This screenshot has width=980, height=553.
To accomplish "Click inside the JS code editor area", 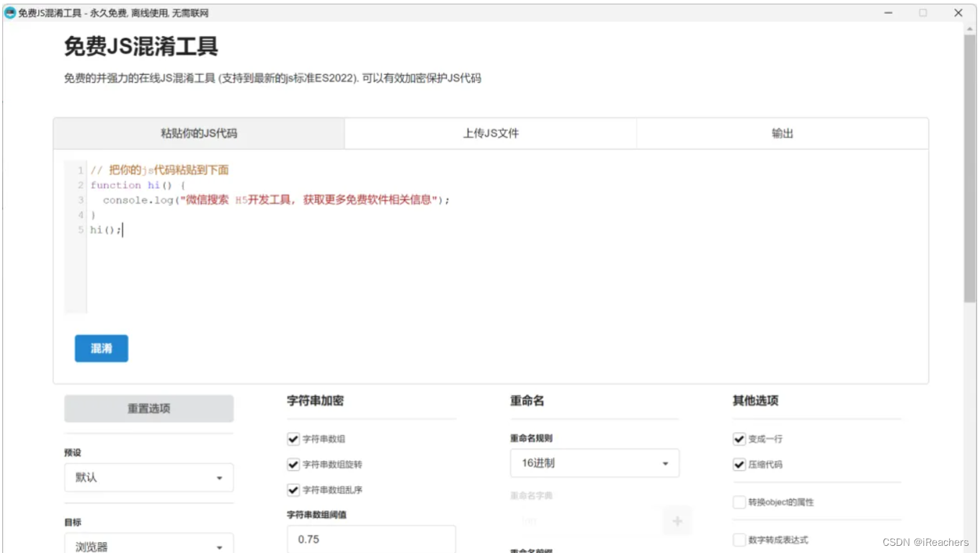I will (491, 238).
